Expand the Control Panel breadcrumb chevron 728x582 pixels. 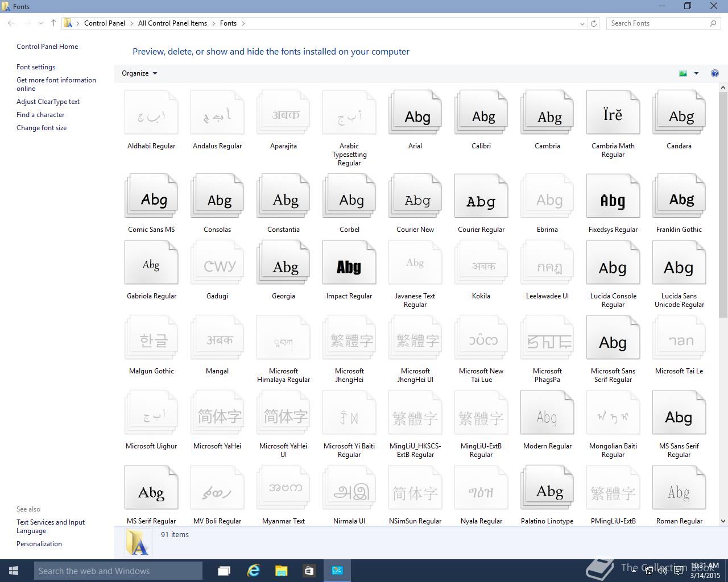coord(131,23)
